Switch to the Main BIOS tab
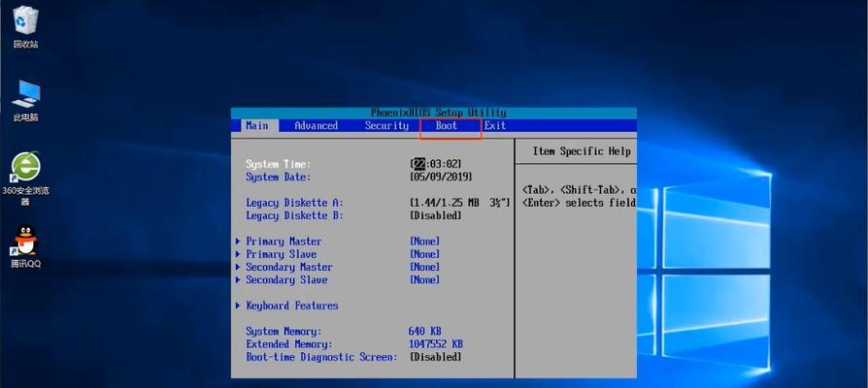Viewport: 868px width, 388px height. pos(257,125)
